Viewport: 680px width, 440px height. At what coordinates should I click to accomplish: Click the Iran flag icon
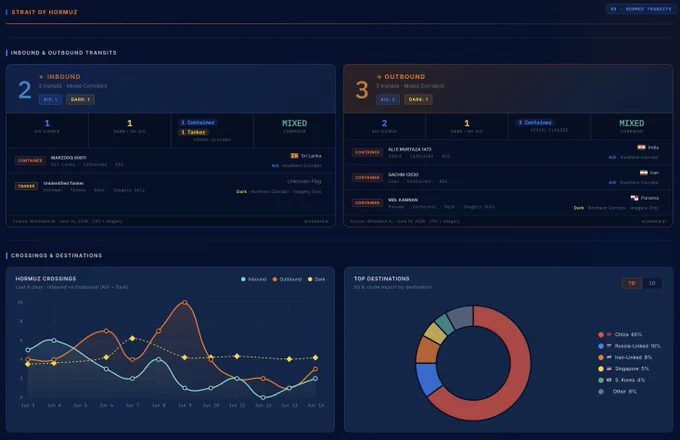coord(644,173)
